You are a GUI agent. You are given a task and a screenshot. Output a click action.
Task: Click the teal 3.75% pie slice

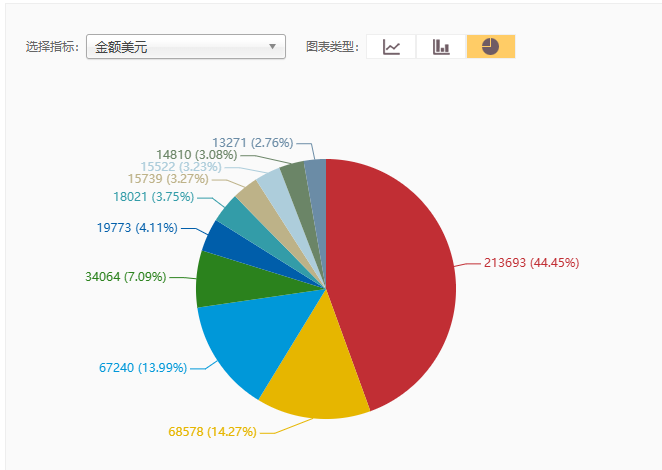236,213
